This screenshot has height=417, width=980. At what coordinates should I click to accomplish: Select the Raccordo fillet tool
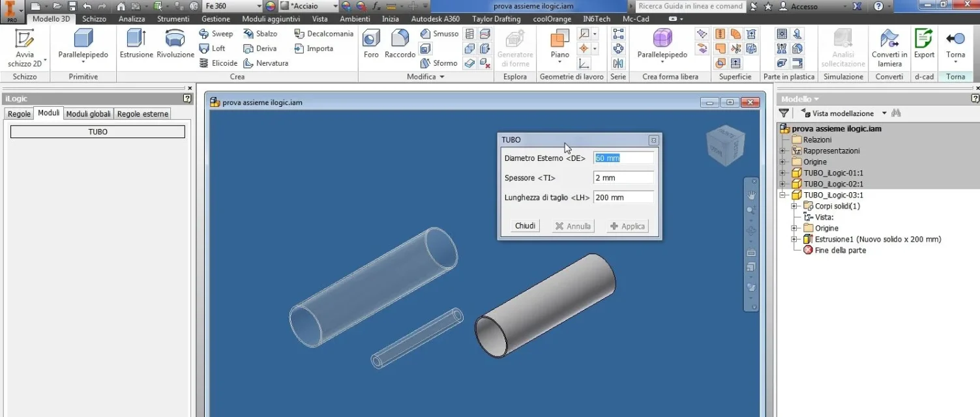click(400, 44)
